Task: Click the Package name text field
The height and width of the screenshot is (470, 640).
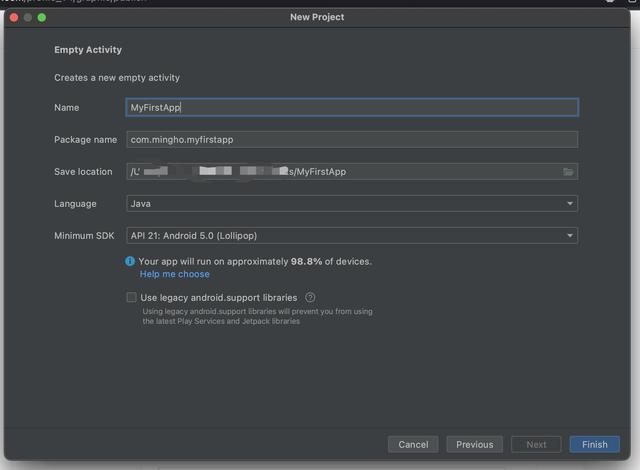Action: coord(350,140)
